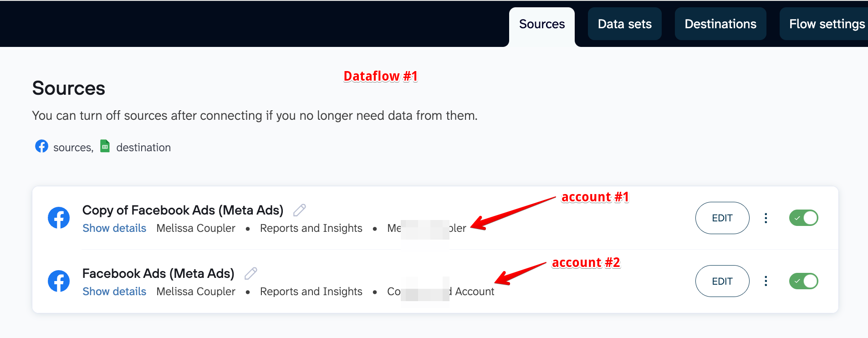Click Facebook logo beside second Facebook Ads source
The width and height of the screenshot is (868, 338).
coord(59,281)
